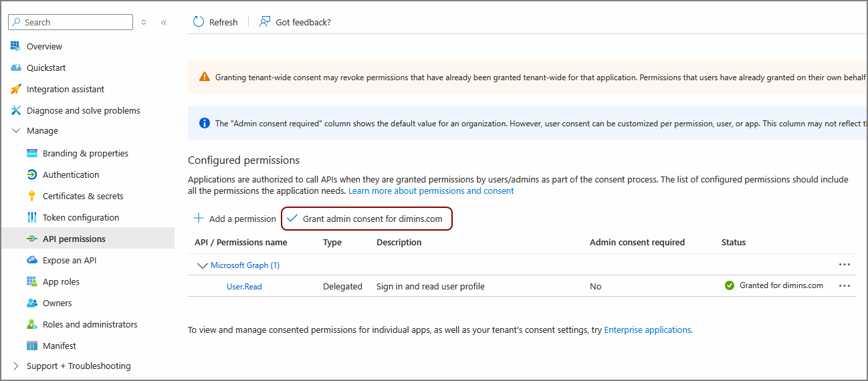This screenshot has width=868, height=381.
Task: Click into the sidebar Search field
Action: point(70,22)
